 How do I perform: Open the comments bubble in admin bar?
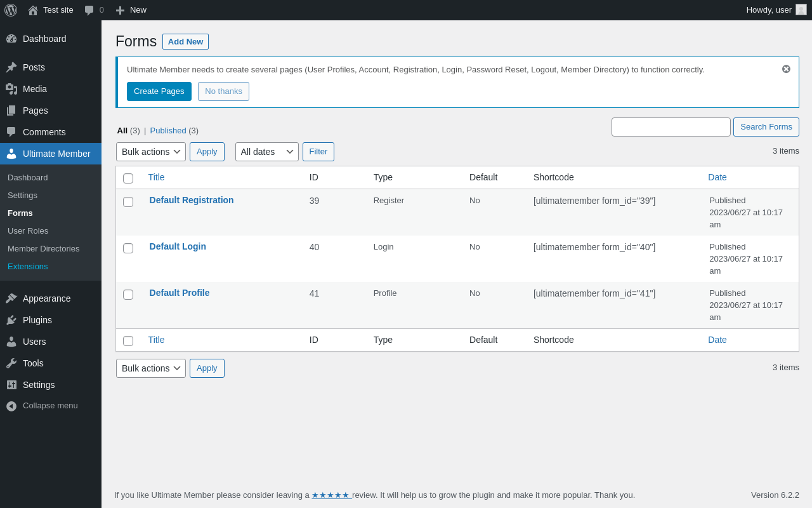pos(89,10)
